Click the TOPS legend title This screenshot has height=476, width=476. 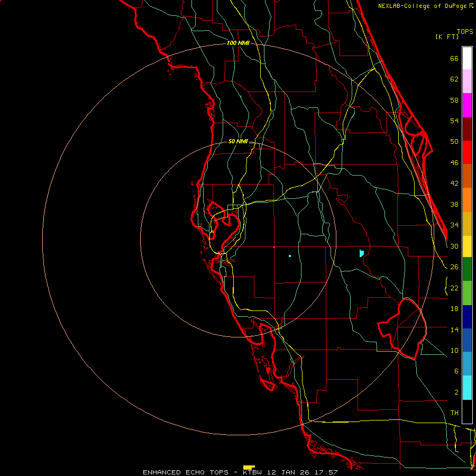click(x=465, y=31)
